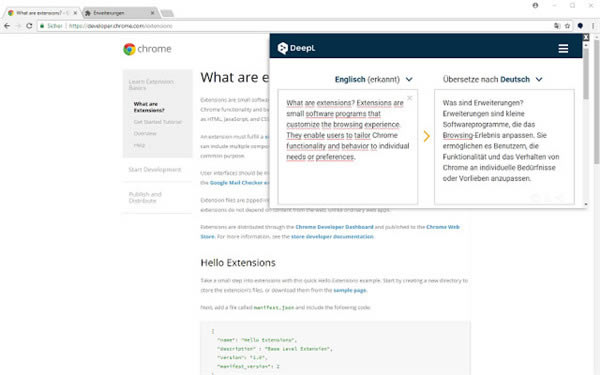This screenshot has width=600, height=375.
Task: Select 'Learn Extension Basics' in sidebar
Action: click(x=151, y=85)
